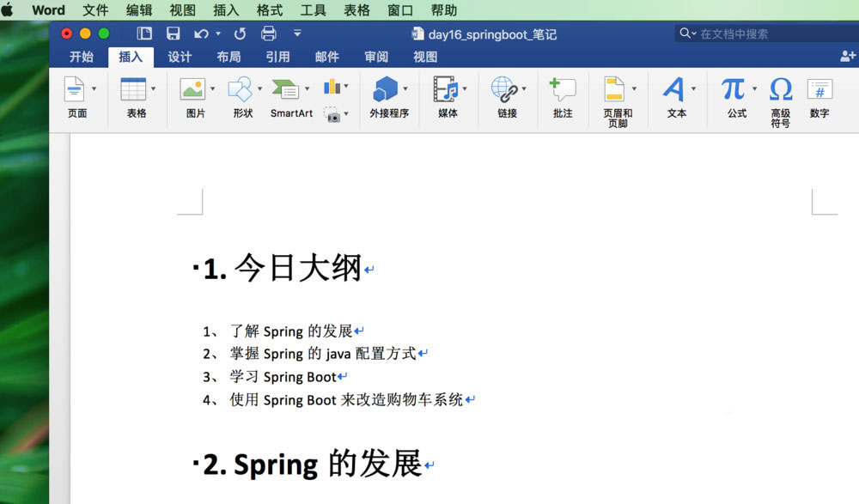The image size is (859, 504).
Task: Click the 文本 text icon
Action: tap(673, 89)
